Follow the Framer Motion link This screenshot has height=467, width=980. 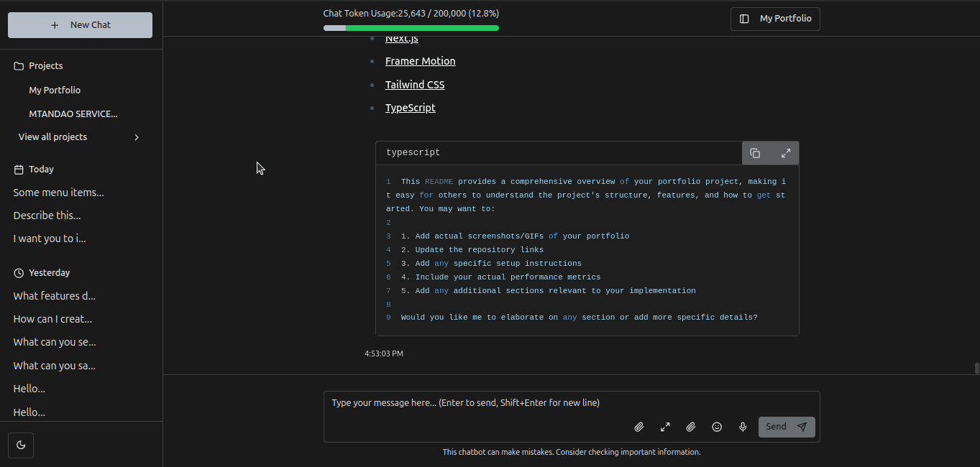click(x=420, y=61)
